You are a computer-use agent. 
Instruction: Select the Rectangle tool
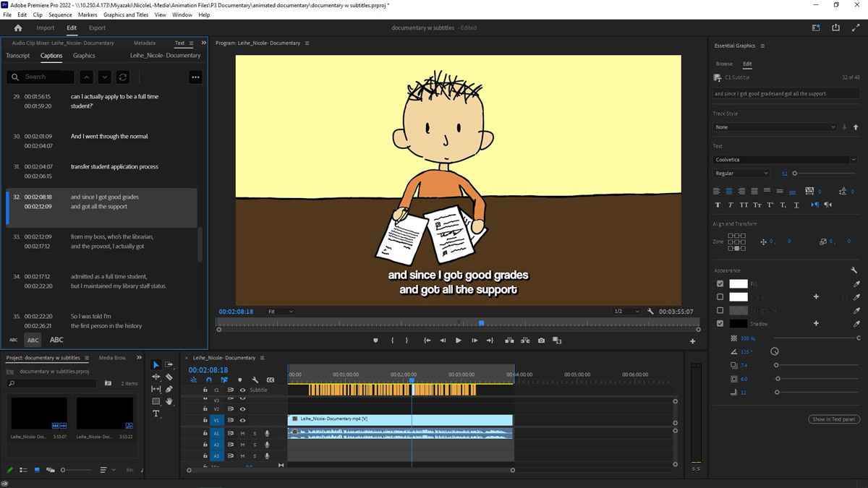(156, 401)
